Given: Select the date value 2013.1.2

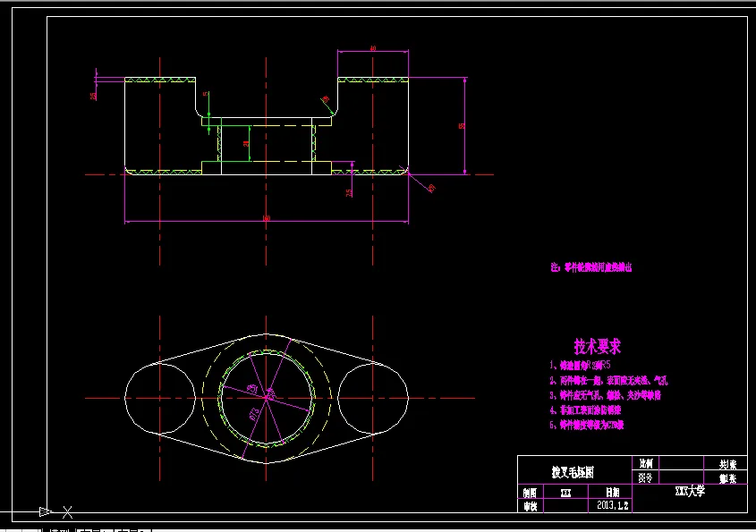Looking at the screenshot, I should [612, 505].
